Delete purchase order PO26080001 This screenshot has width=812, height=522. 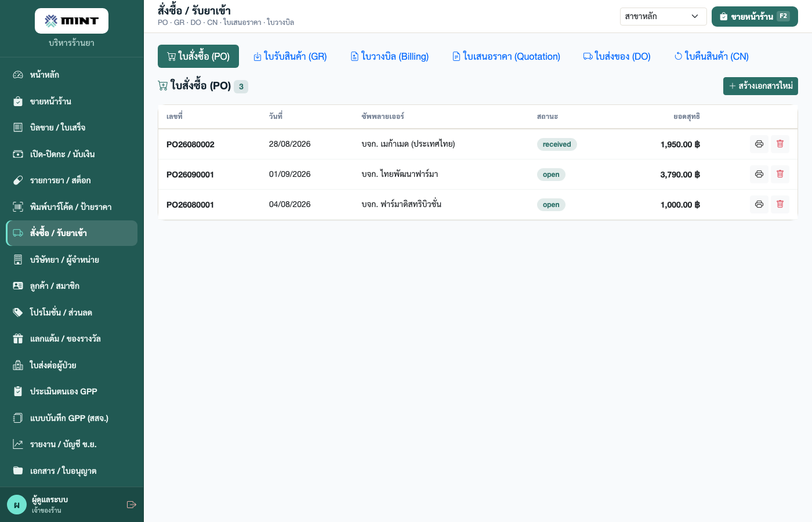click(780, 204)
